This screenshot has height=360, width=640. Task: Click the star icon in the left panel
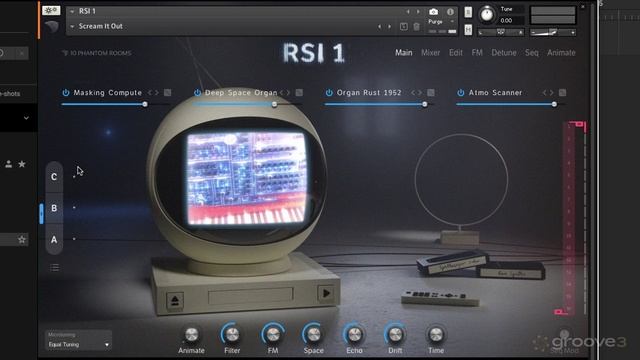click(22, 164)
